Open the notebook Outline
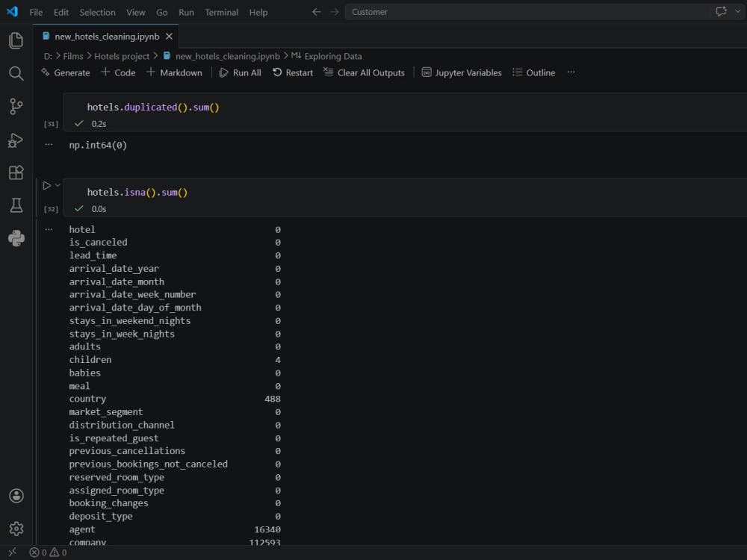Screen dimensions: 747x560 click(x=534, y=72)
